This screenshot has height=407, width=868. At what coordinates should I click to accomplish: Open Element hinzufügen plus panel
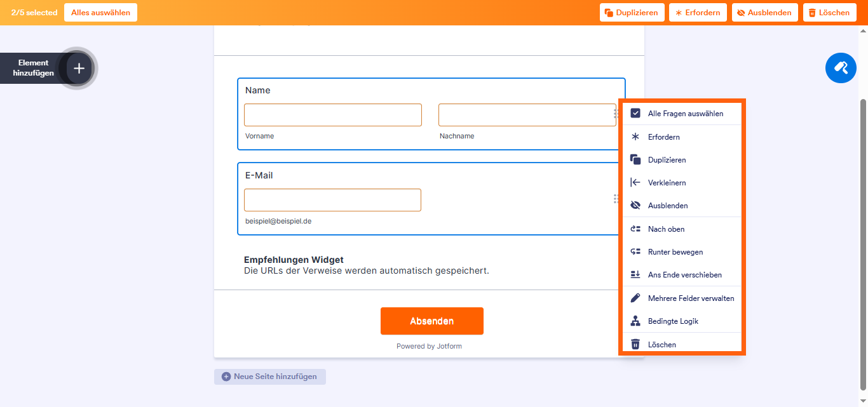click(79, 68)
